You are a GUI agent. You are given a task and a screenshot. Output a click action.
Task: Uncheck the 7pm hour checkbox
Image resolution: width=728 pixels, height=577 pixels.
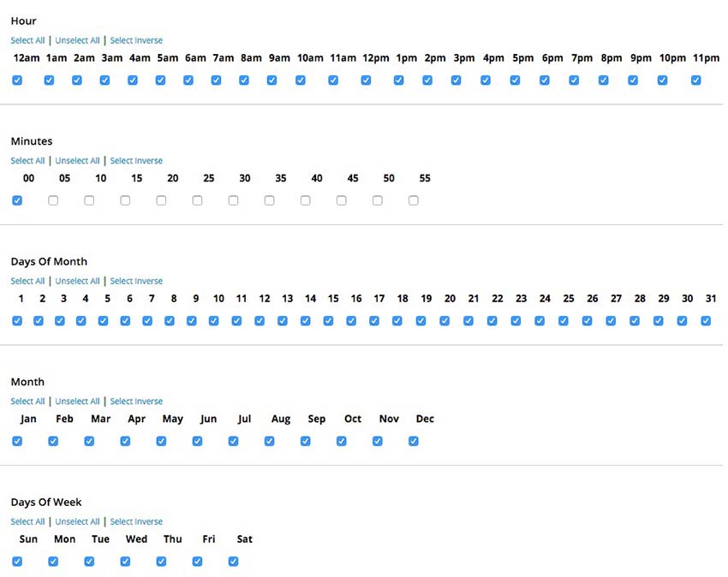pyautogui.click(x=574, y=80)
